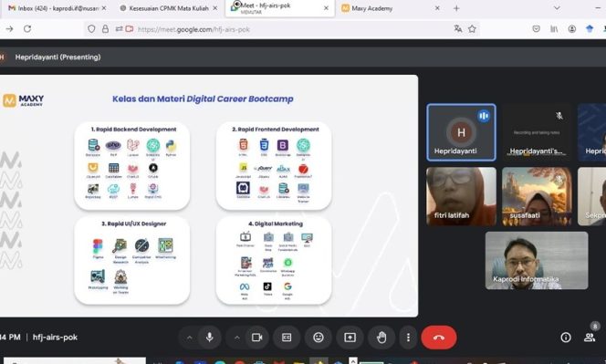The width and height of the screenshot is (606, 364).
Task: Open a new browser tab
Action: tap(456, 8)
